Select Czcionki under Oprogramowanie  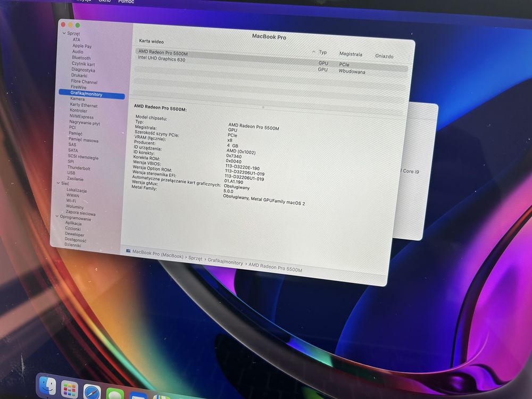click(x=72, y=229)
